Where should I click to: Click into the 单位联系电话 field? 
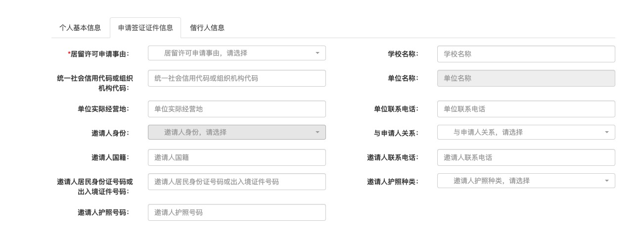click(526, 109)
